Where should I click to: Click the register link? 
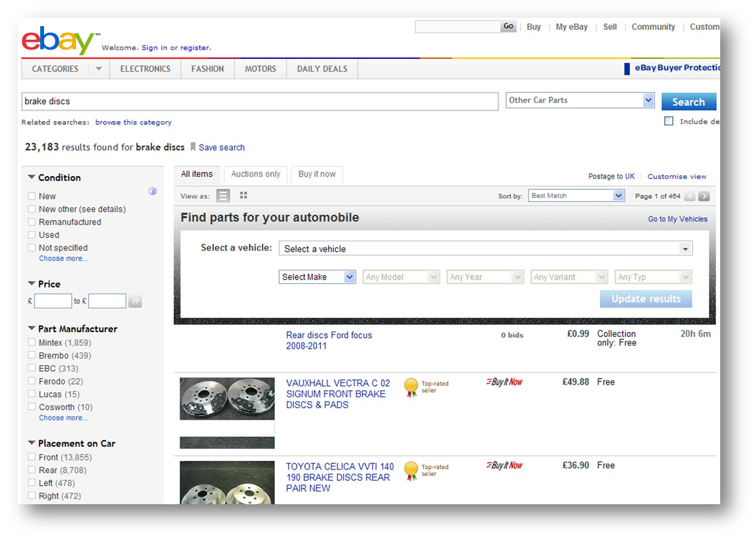195,48
